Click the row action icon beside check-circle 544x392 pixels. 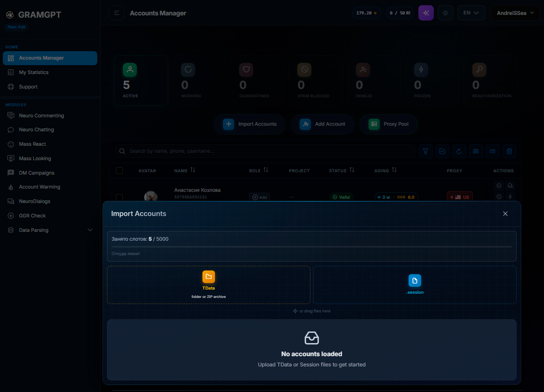point(510,186)
